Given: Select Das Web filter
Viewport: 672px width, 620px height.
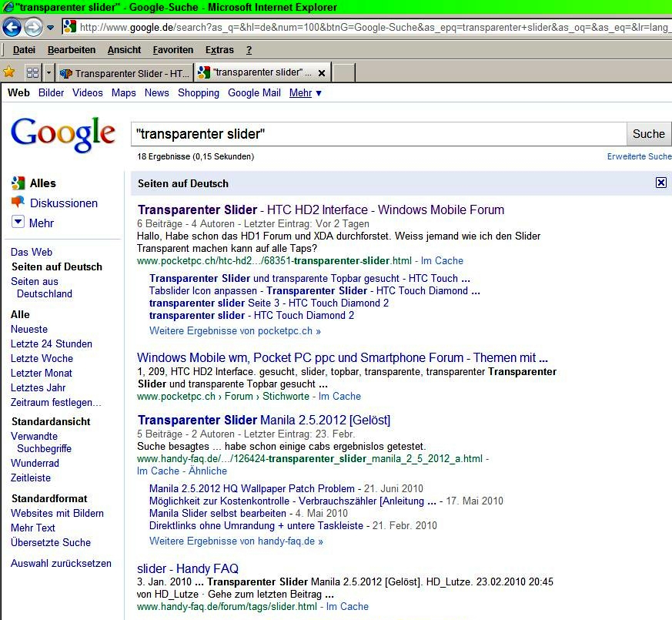Looking at the screenshot, I should [x=32, y=252].
